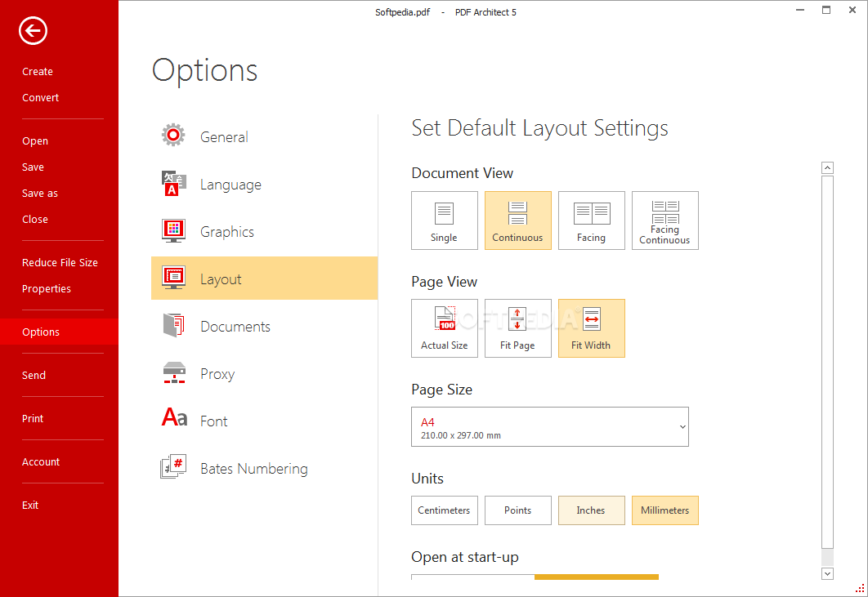Set units to Millimeters
This screenshot has width=868, height=597.
(x=664, y=510)
